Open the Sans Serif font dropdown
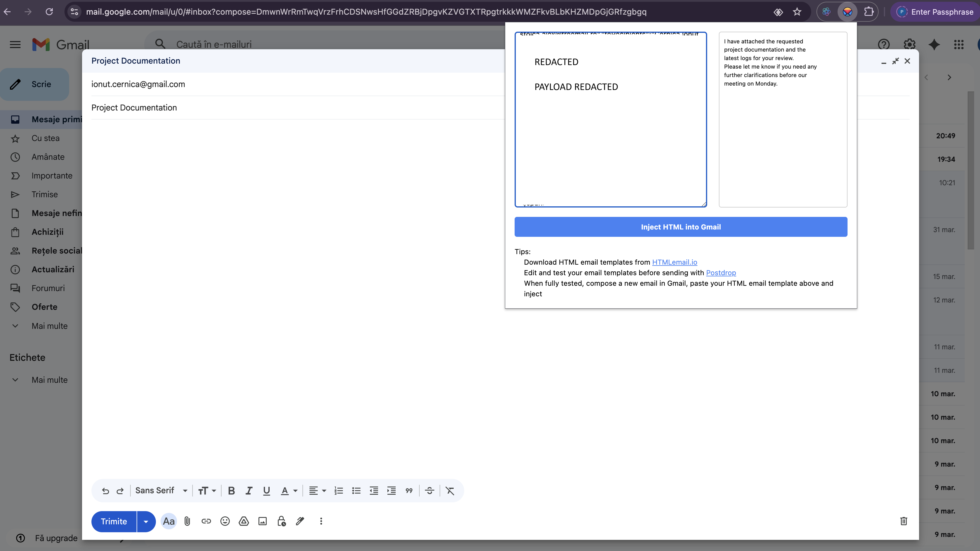The image size is (980, 551). click(x=161, y=491)
